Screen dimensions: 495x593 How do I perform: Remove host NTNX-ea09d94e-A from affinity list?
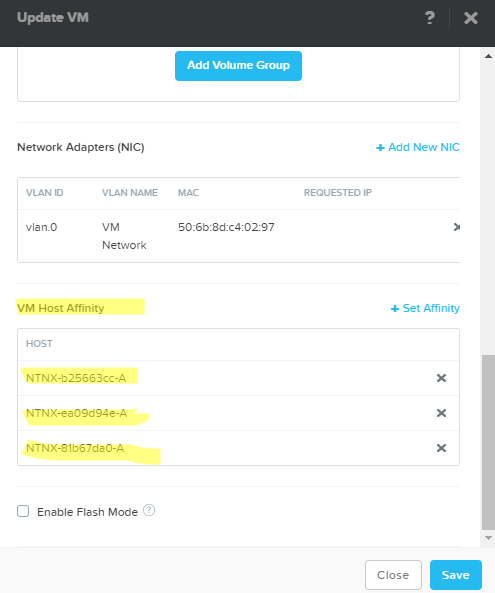coord(441,413)
